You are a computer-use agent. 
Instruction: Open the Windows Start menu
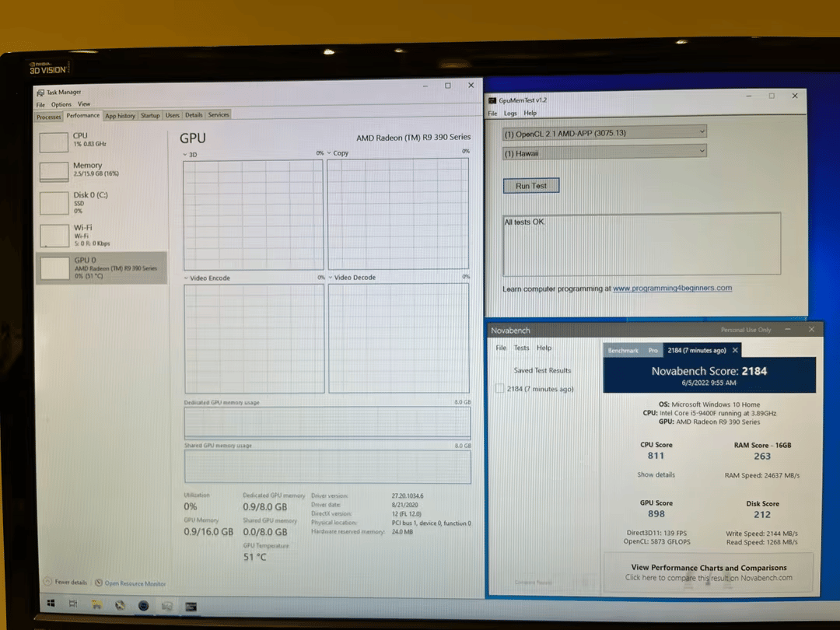[51, 604]
